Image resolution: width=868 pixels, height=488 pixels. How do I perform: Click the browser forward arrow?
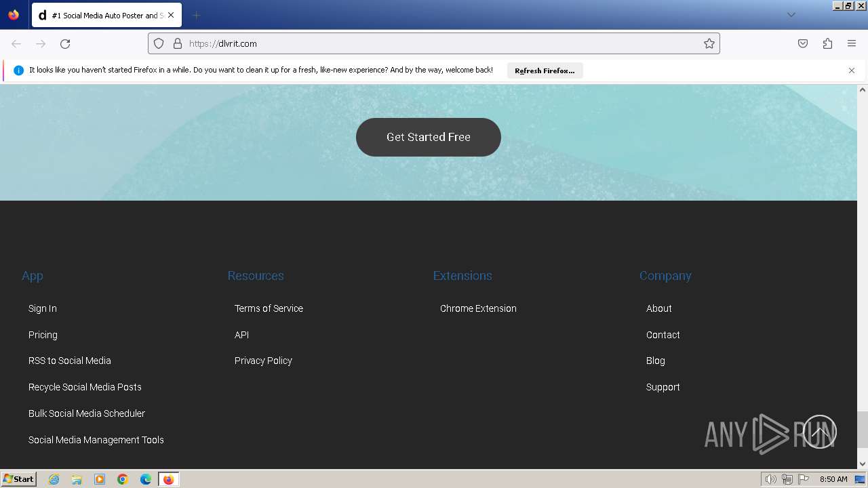pos(41,43)
